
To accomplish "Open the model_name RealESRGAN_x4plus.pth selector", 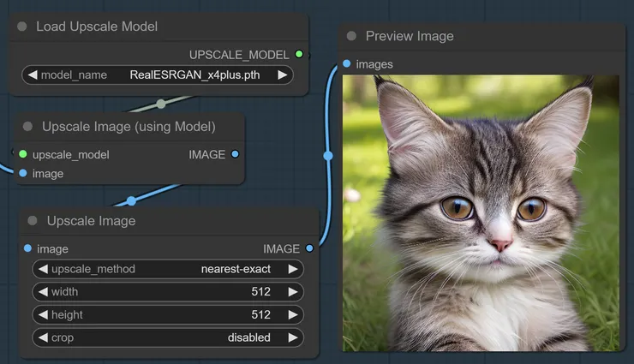I will pos(158,75).
